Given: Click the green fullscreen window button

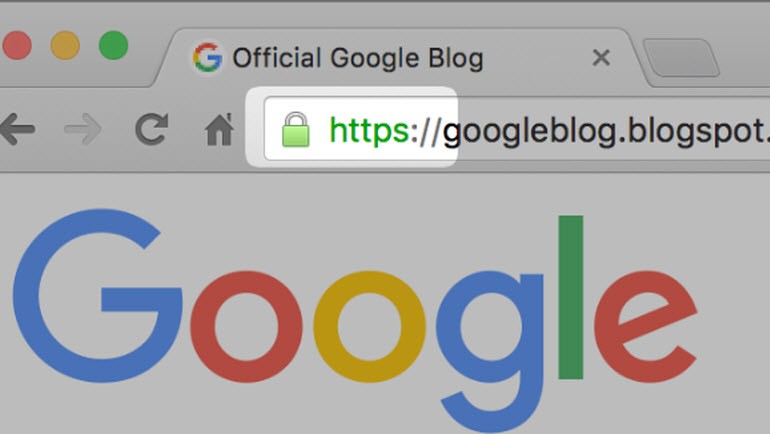Looking at the screenshot, I should [113, 45].
